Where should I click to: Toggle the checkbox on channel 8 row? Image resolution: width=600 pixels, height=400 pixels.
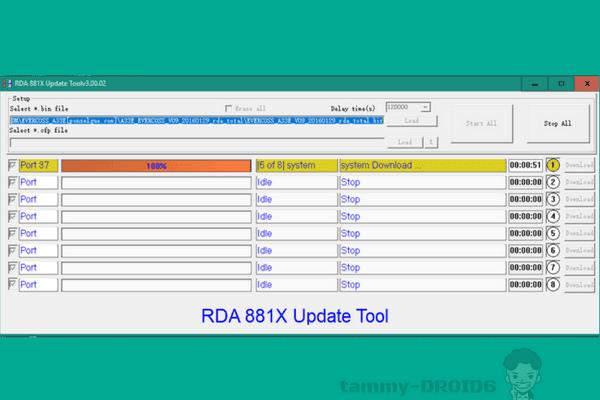tap(12, 284)
